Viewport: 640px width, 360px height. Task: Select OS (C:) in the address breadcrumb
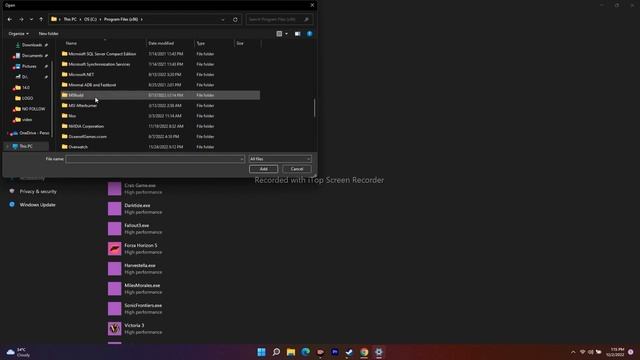coord(90,19)
